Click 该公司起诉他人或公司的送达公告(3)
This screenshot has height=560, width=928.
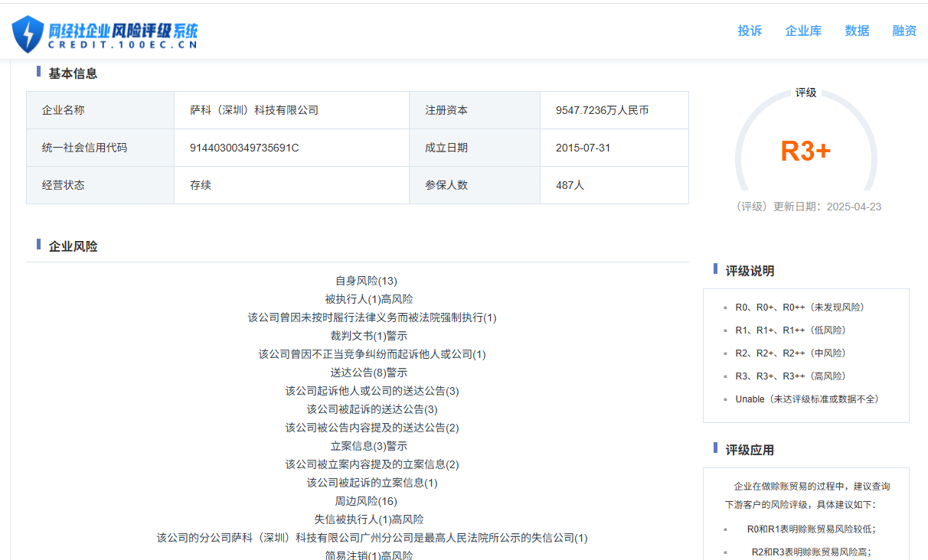click(372, 391)
